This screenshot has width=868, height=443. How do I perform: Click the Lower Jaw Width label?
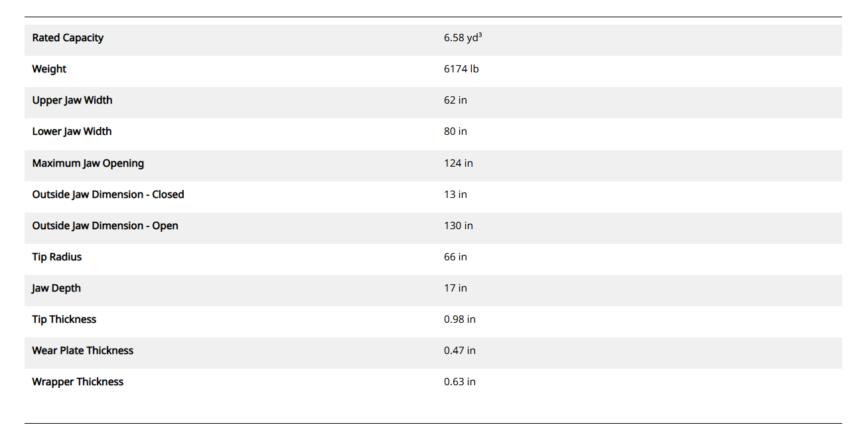[x=72, y=132]
